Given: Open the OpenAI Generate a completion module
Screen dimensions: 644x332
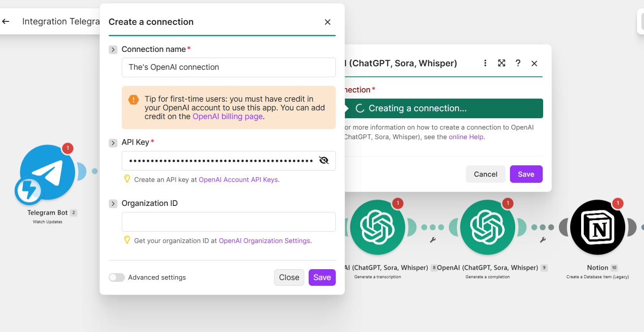Looking at the screenshot, I should click(488, 227).
